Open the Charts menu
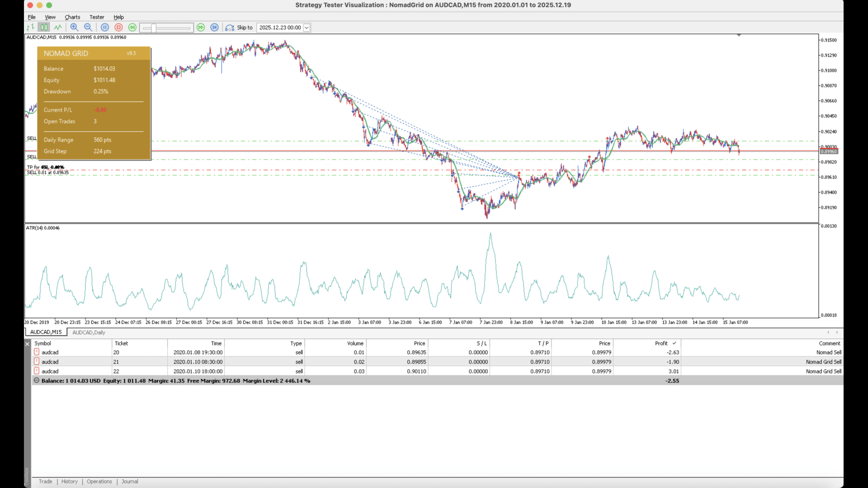Screen dimensions: 868x488 coord(72,17)
